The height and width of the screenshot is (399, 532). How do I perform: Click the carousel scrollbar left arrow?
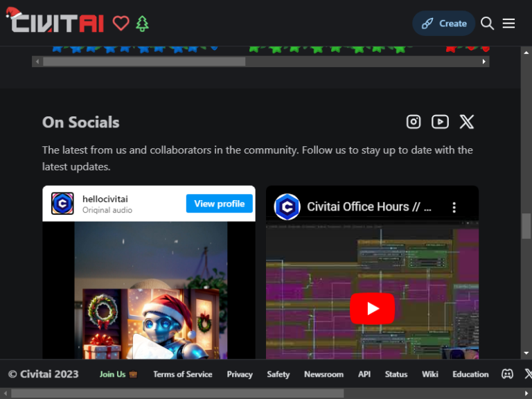point(37,62)
